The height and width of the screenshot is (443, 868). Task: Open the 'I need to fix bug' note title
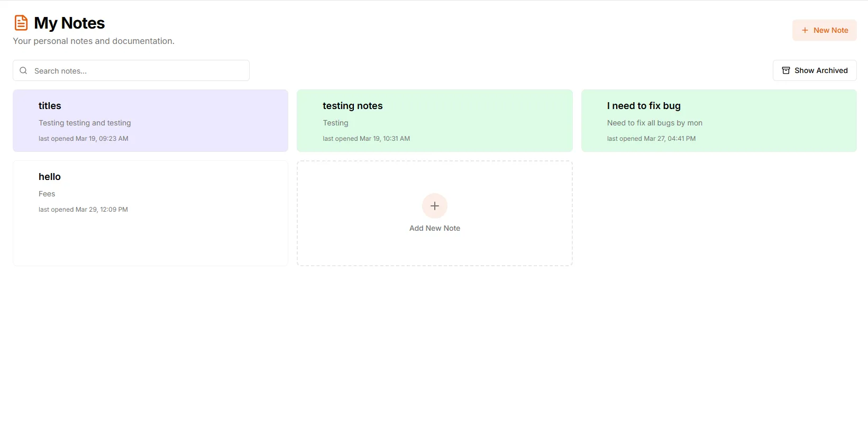(644, 106)
